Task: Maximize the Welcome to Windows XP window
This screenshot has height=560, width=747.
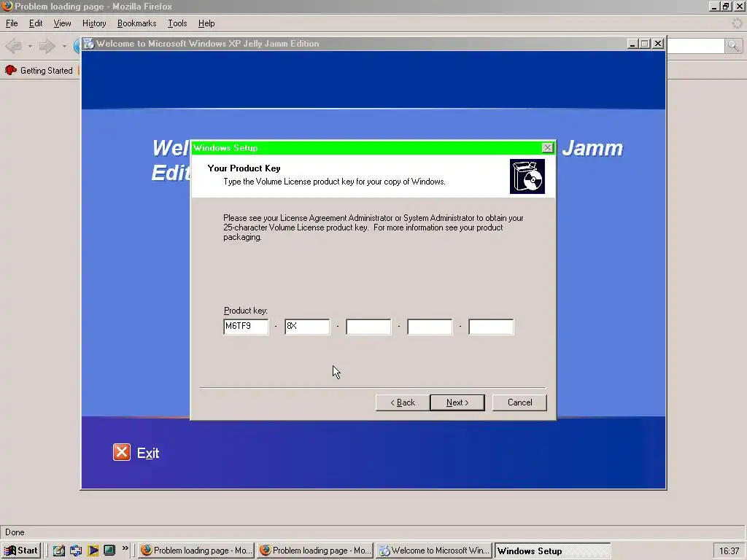Action: (645, 43)
